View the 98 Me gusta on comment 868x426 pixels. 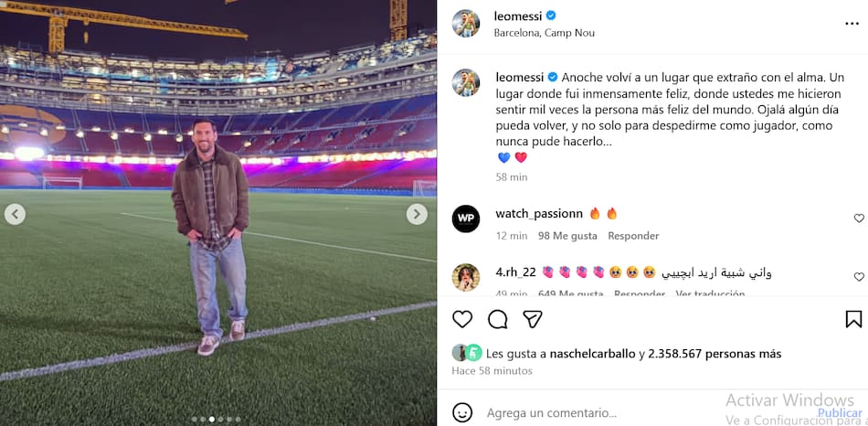[x=567, y=236]
